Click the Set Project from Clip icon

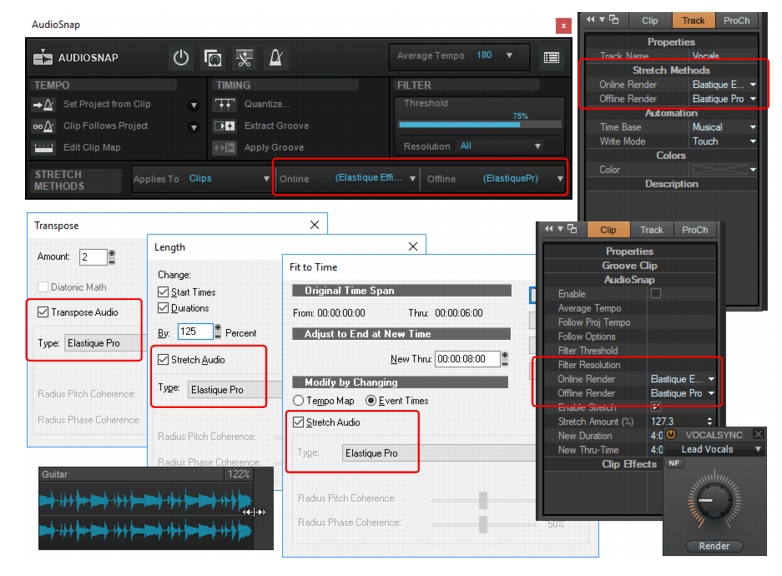coord(43,104)
